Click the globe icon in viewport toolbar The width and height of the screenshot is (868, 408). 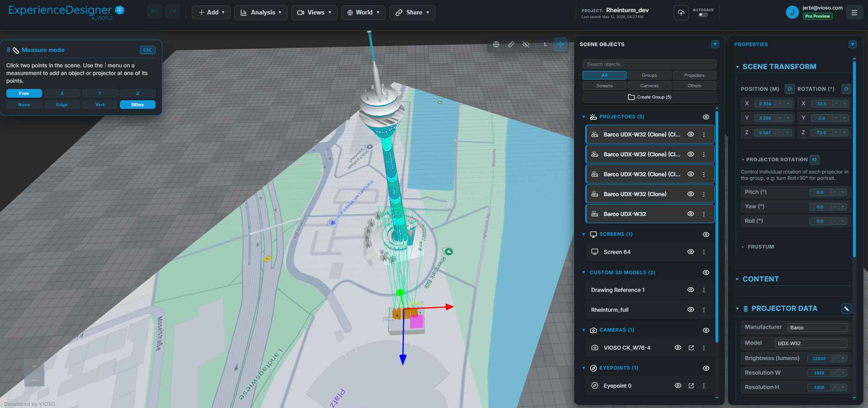click(x=496, y=44)
